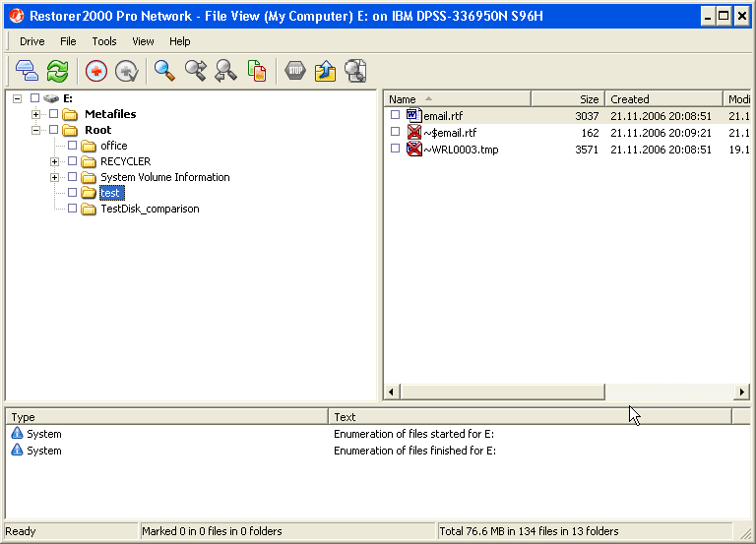Click 'Enumeration of files finished for E:' message
Screen dimensions: 756x544
coord(414,451)
